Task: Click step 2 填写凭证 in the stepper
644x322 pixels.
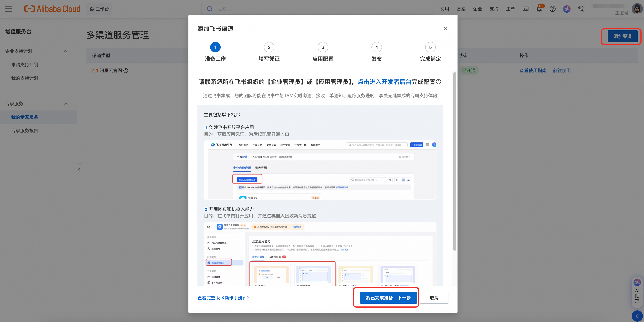Action: (269, 47)
